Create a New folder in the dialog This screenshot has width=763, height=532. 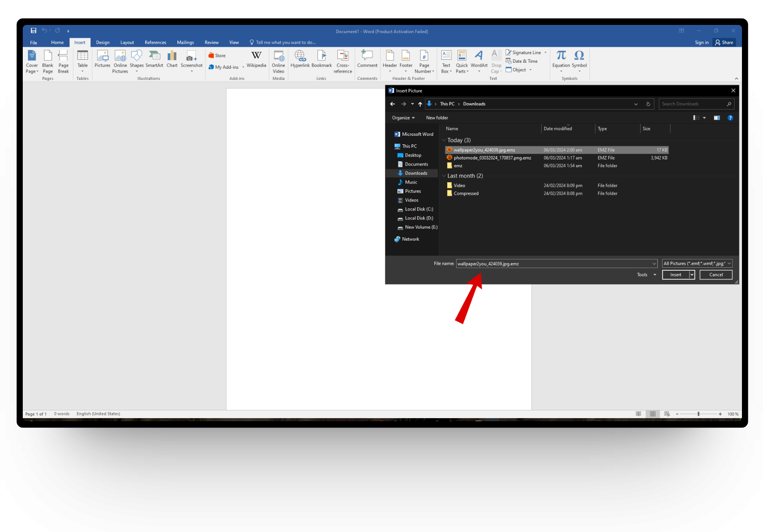click(437, 118)
